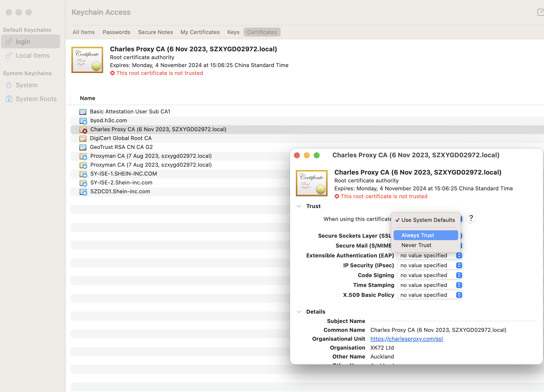Click the compose new item icon
Viewport: 544px width, 392px height.
click(x=540, y=12)
